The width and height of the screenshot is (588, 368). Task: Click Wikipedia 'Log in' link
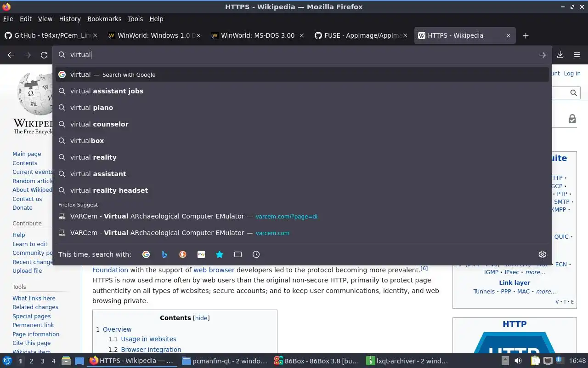click(x=572, y=74)
